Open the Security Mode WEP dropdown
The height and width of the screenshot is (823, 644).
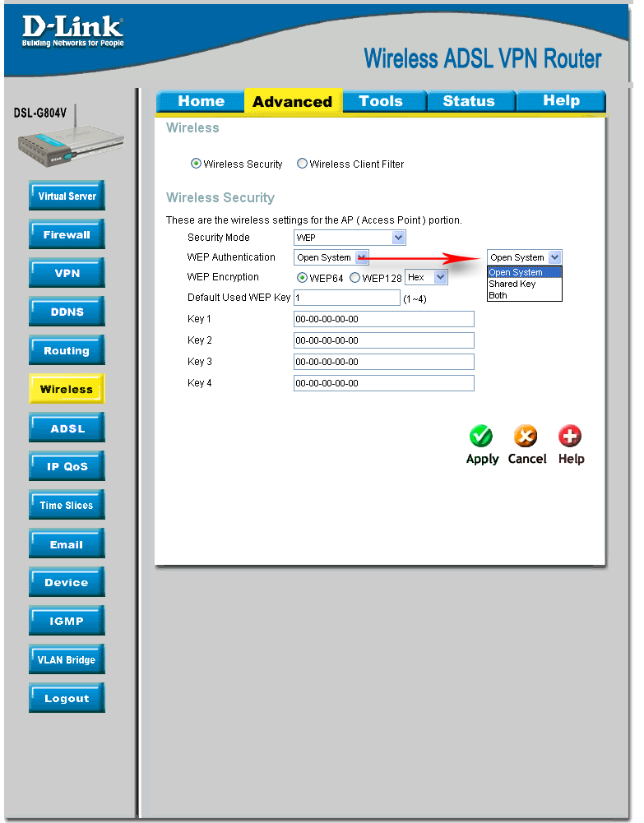click(350, 238)
